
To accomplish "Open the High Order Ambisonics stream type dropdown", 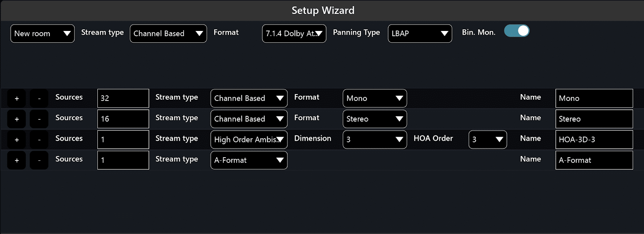I will (x=249, y=140).
